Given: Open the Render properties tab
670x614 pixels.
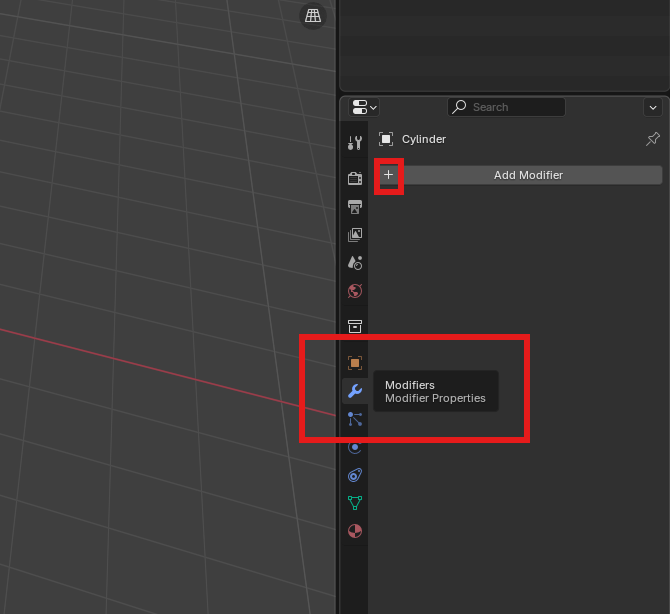Looking at the screenshot, I should click(355, 178).
